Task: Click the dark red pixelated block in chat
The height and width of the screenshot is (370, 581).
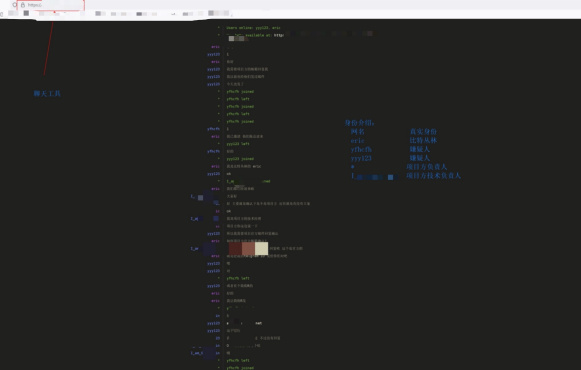Action: (235, 249)
